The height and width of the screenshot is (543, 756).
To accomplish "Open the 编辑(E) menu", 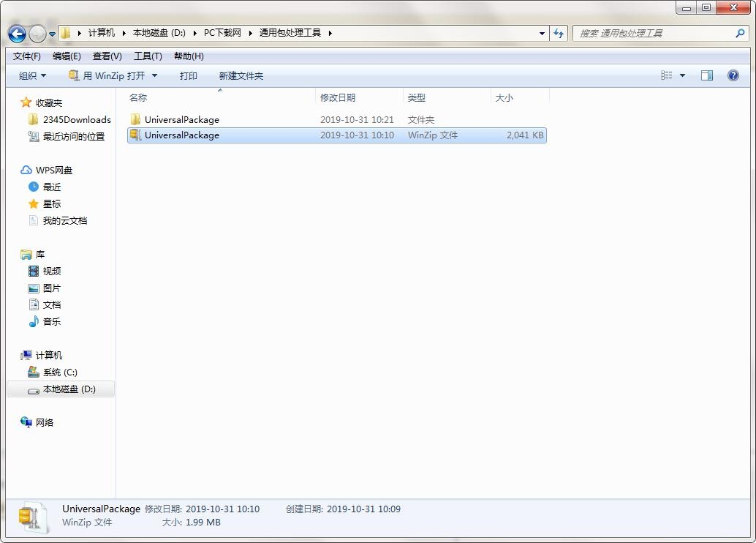I will [x=67, y=56].
